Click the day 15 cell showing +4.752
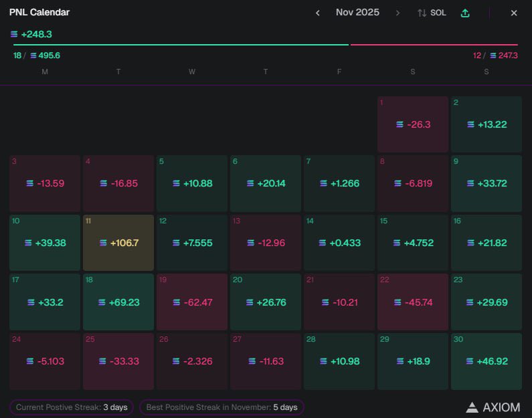The height and width of the screenshot is (418, 532). coord(413,243)
